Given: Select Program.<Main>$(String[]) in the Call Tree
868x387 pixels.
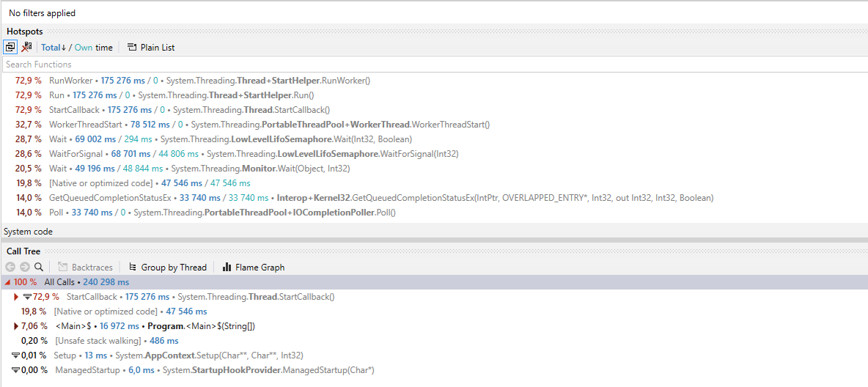Looking at the screenshot, I should pos(434,326).
